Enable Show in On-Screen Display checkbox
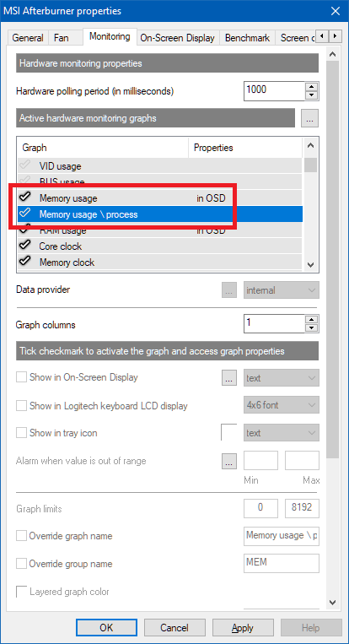The image size is (349, 644). (x=21, y=377)
